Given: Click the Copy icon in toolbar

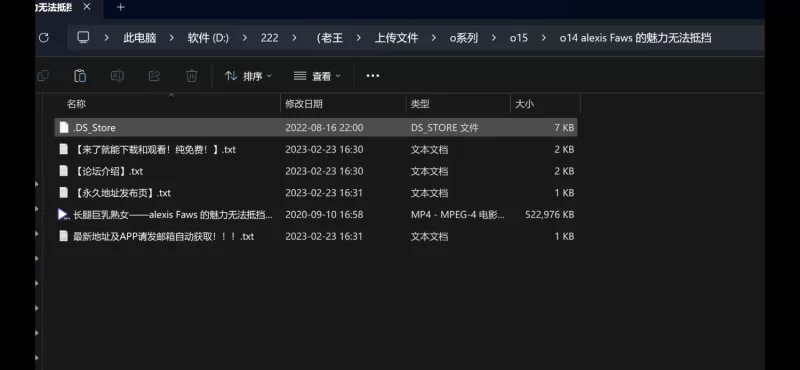Looking at the screenshot, I should (x=43, y=76).
